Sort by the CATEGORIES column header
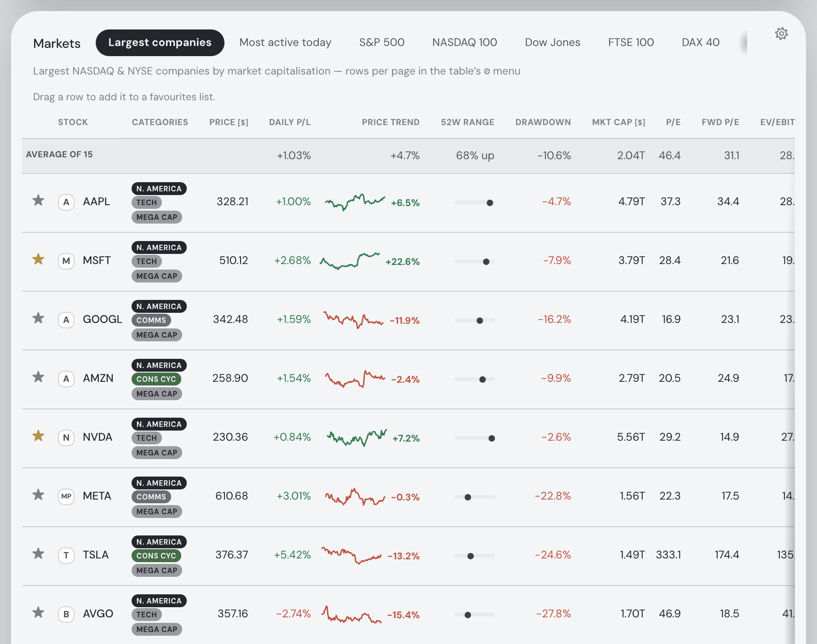The height and width of the screenshot is (644, 817). click(x=160, y=122)
